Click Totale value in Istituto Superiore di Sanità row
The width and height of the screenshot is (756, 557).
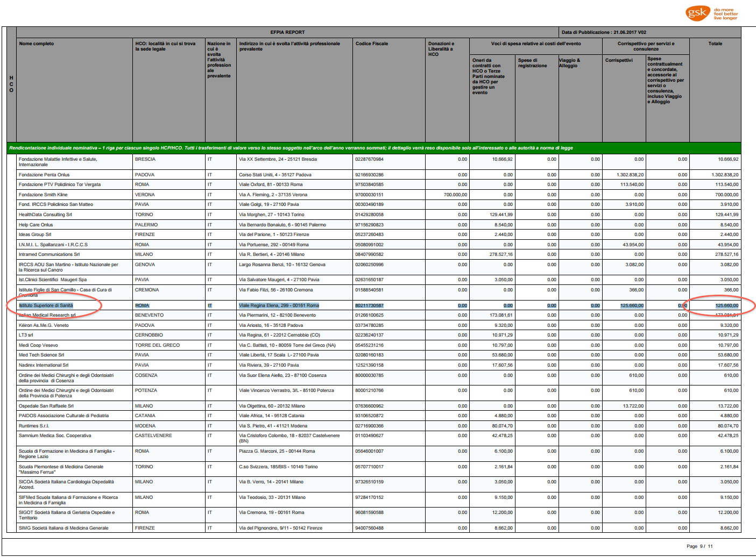tap(726, 305)
